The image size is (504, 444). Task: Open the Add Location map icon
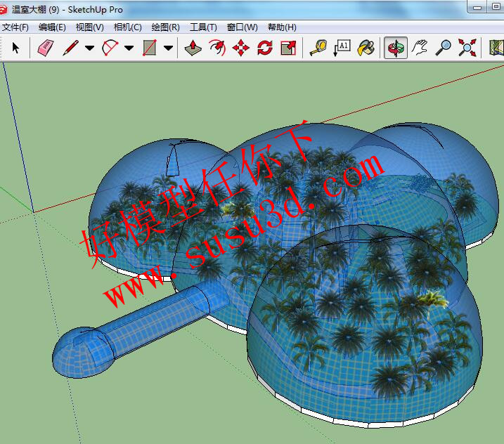[496, 48]
